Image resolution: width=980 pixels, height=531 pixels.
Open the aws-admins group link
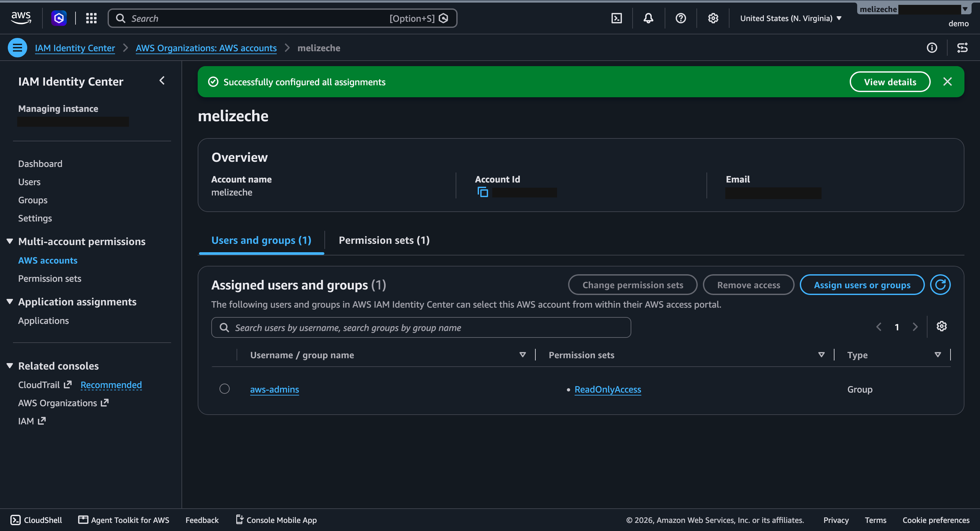[274, 389]
